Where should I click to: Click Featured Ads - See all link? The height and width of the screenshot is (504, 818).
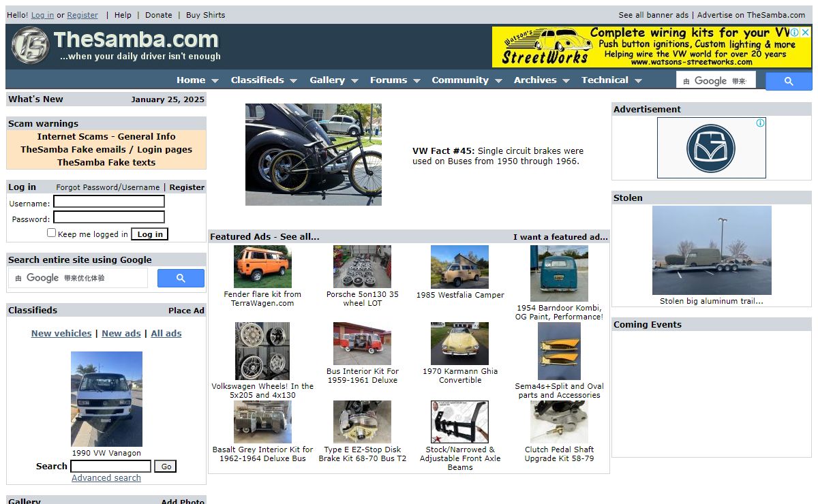(x=264, y=237)
